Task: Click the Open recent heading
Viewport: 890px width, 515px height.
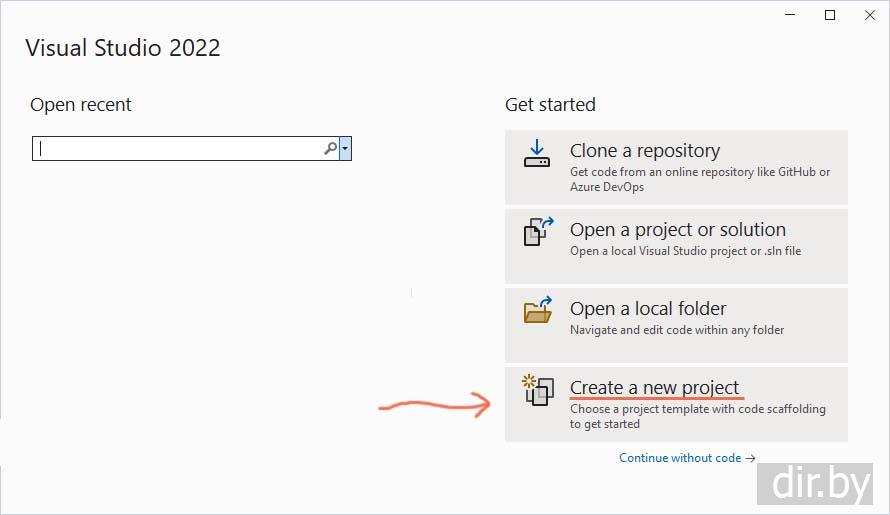Action: [81, 105]
